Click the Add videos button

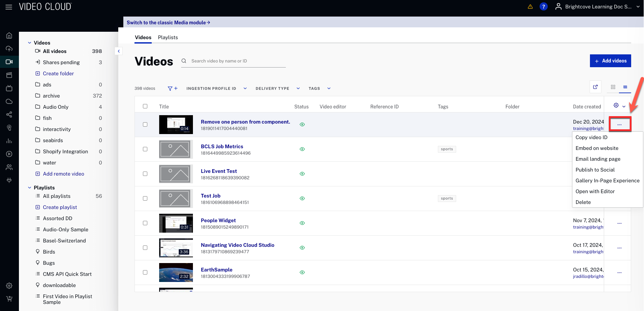pyautogui.click(x=610, y=61)
